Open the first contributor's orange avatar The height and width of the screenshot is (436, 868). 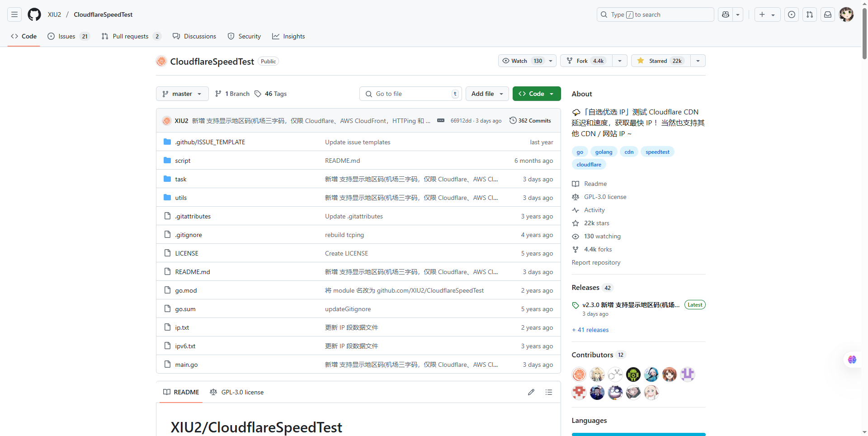(579, 374)
